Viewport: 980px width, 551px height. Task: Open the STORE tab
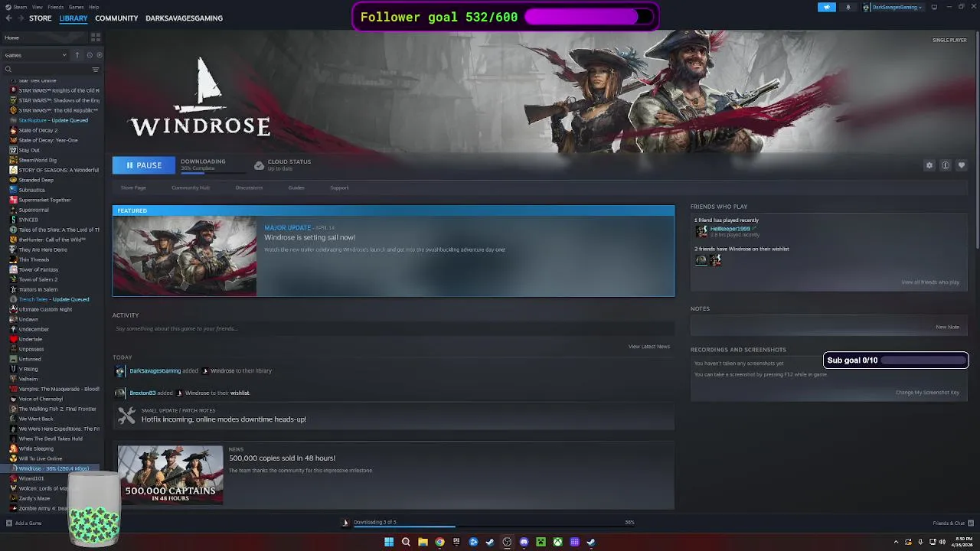pos(41,18)
